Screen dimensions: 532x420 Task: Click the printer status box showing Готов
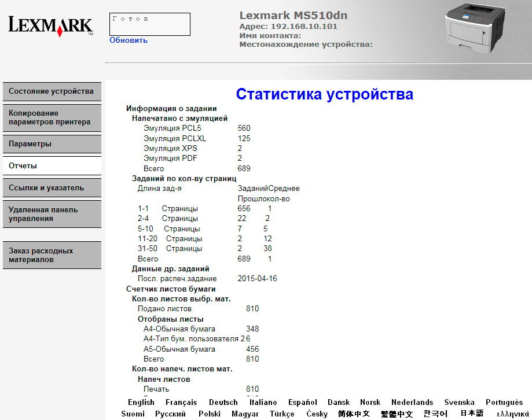pyautogui.click(x=149, y=24)
